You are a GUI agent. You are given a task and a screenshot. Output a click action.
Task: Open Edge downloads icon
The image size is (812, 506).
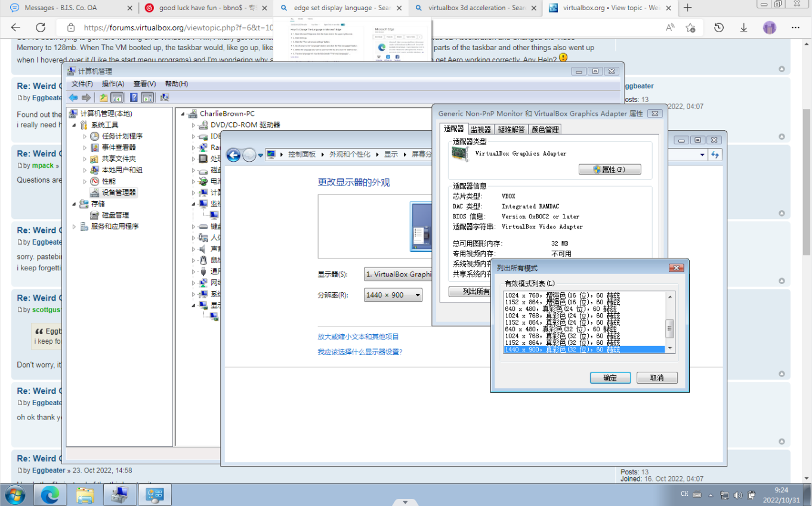click(744, 27)
